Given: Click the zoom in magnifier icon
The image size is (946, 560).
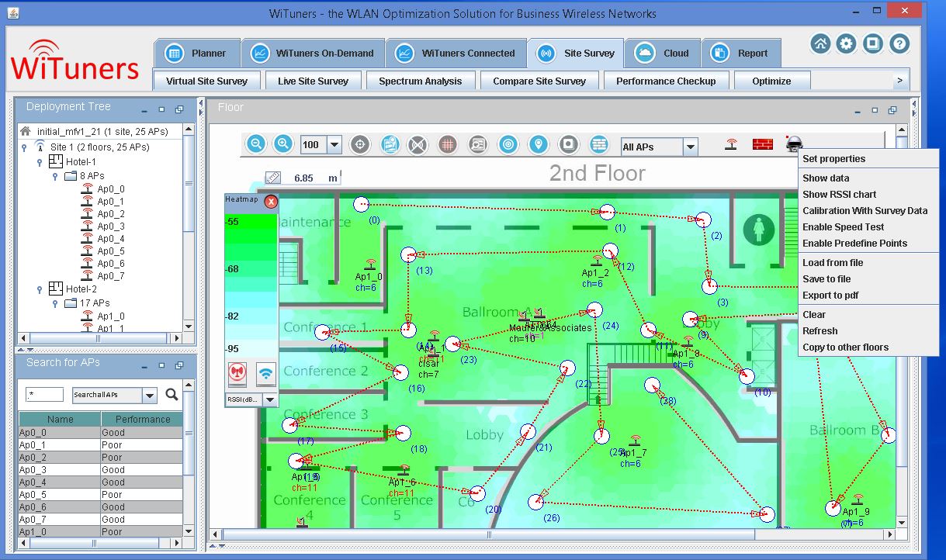Looking at the screenshot, I should point(283,144).
